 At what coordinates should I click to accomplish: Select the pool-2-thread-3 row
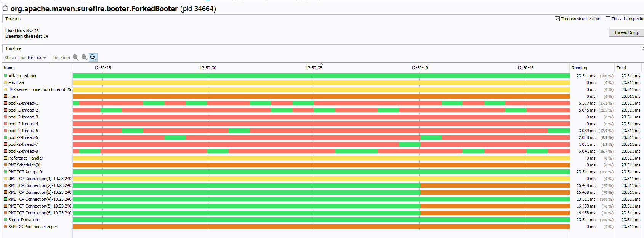pyautogui.click(x=322, y=117)
